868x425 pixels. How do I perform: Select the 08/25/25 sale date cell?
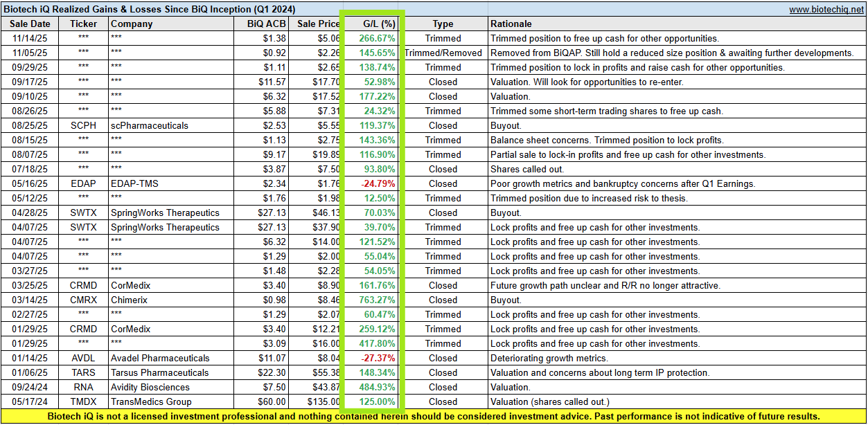pos(30,125)
